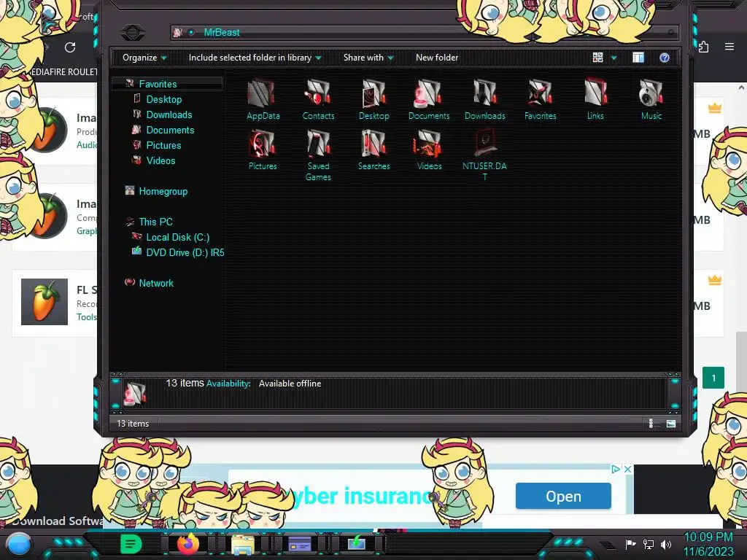Open Local Disk (C:) in navigation pane
Screen dimensions: 747x560
[x=178, y=237]
